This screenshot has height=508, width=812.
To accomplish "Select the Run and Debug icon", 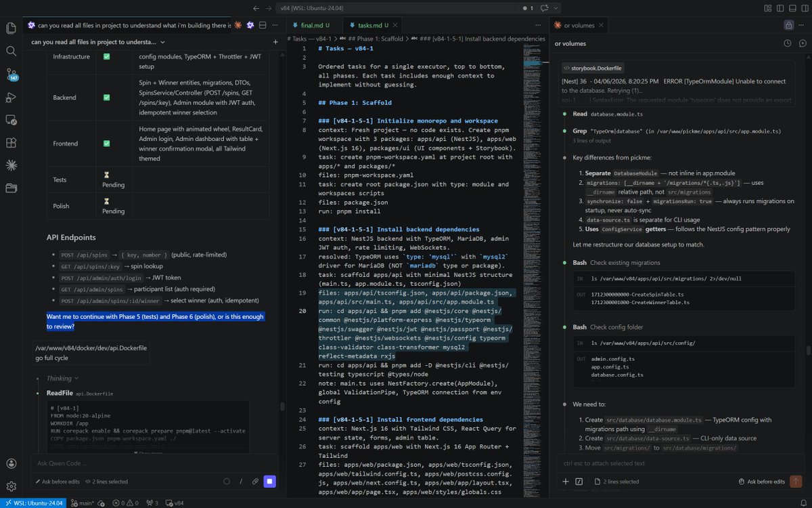I will coord(10,96).
